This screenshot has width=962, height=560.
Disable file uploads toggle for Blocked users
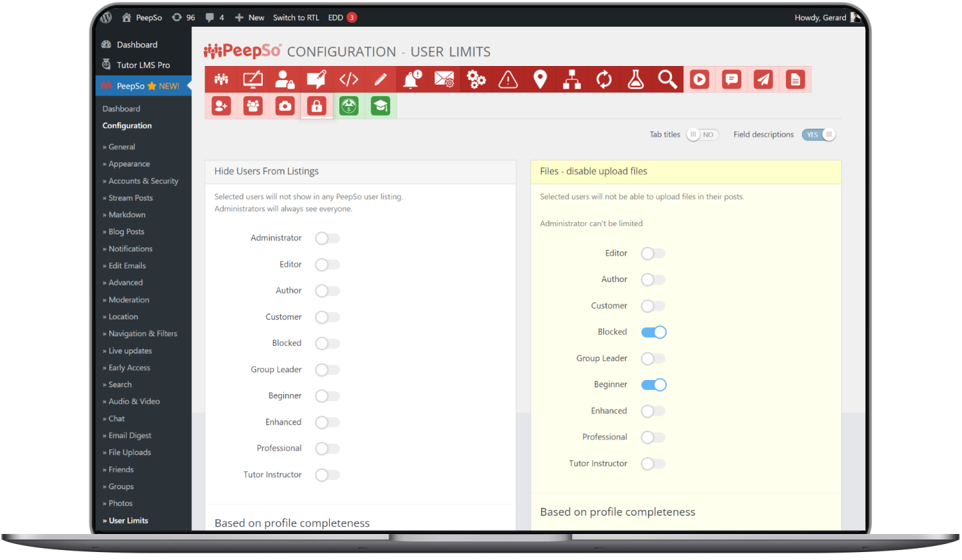[653, 331]
